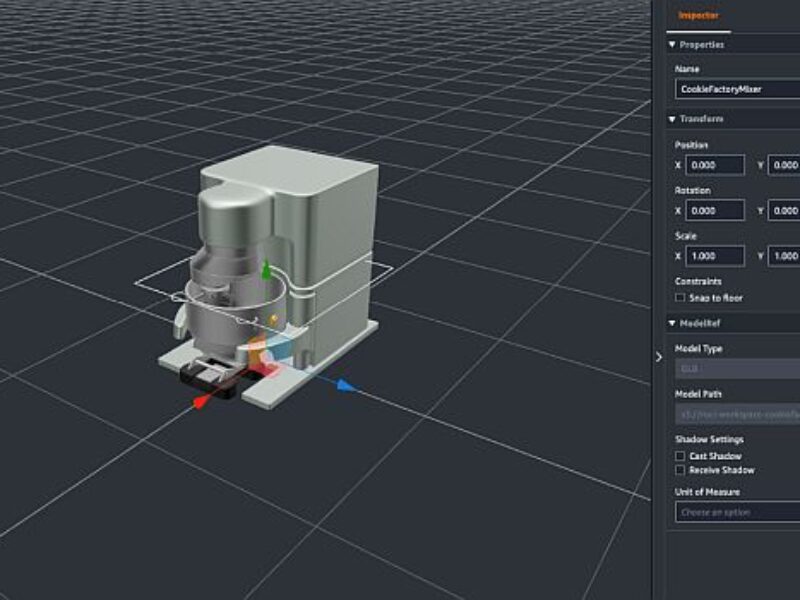800x600 pixels.
Task: Toggle the Receive Shadow checkbox
Action: coord(681,470)
